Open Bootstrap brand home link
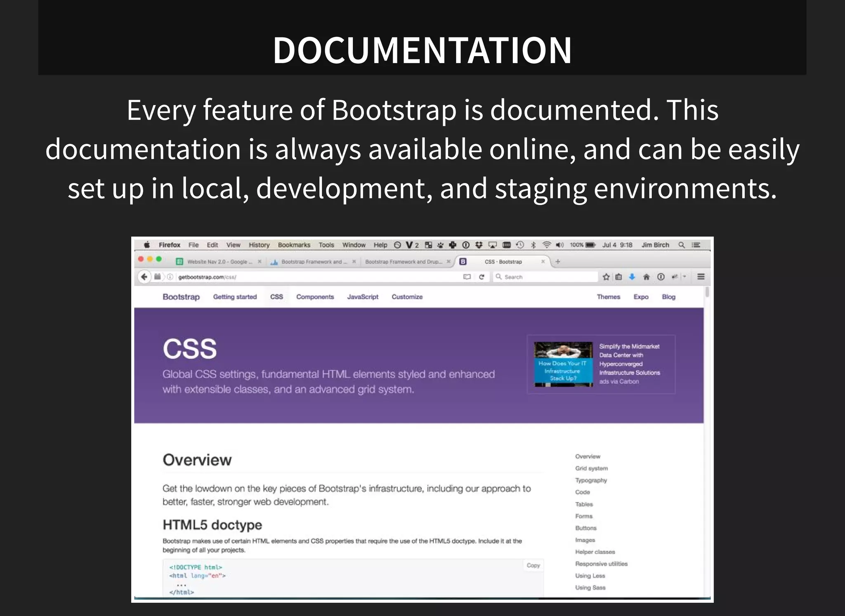The image size is (845, 616). pyautogui.click(x=181, y=297)
